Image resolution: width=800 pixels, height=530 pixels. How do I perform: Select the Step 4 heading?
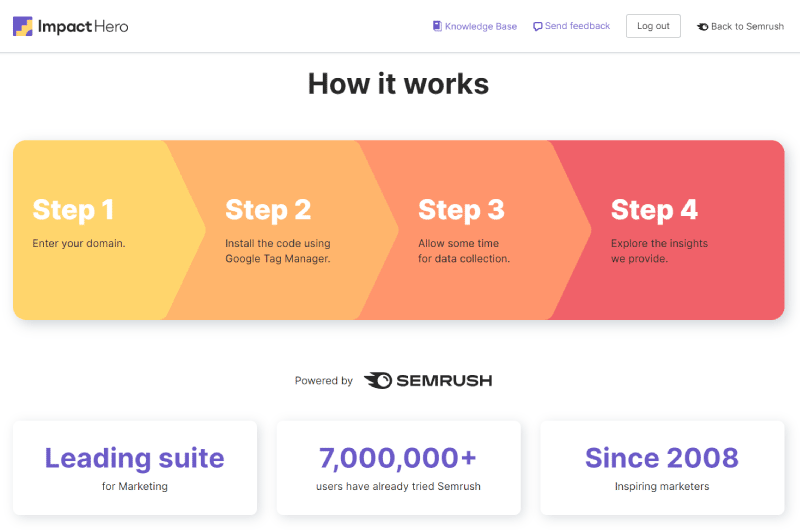(654, 210)
